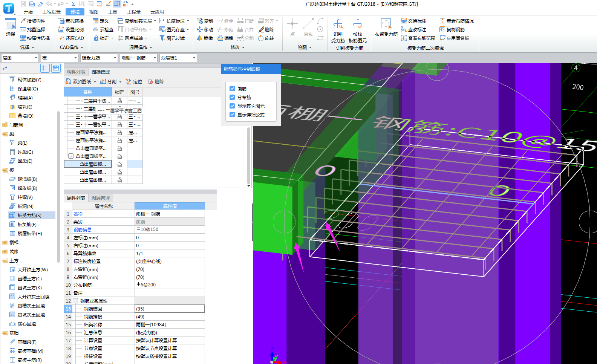Open 云检查 cloud check
Screen dimensions: 597x364
tap(103, 30)
